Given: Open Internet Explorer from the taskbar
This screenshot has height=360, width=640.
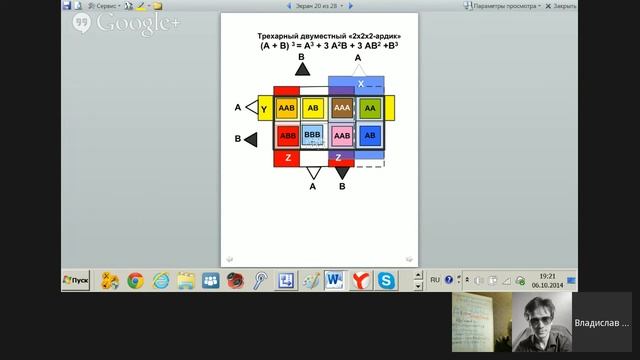Looking at the screenshot, I should (x=161, y=281).
